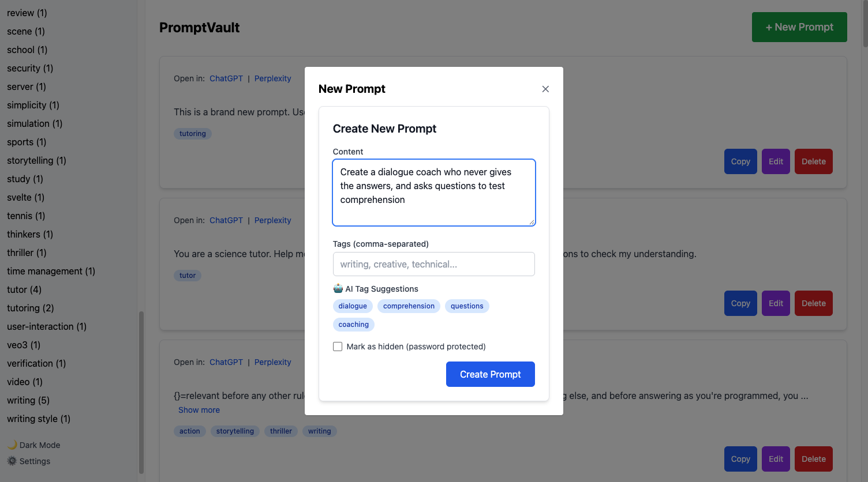Image resolution: width=868 pixels, height=482 pixels.
Task: Delete the thriller prompt
Action: point(813,458)
